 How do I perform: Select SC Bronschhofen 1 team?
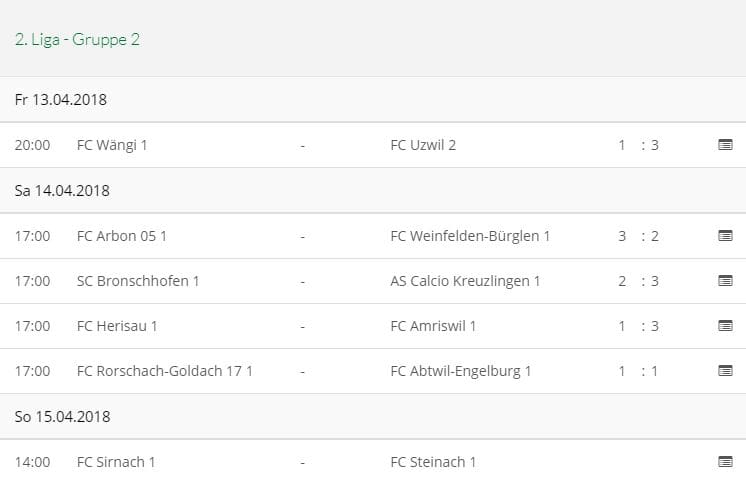coord(138,281)
